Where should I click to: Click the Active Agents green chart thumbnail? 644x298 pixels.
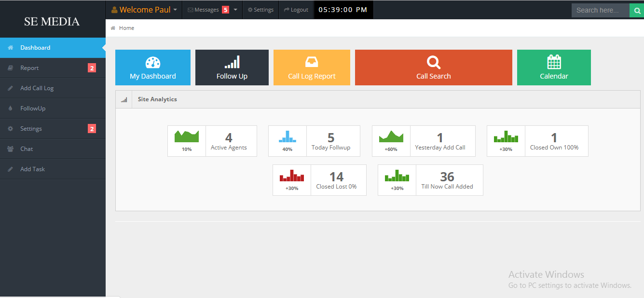(187, 136)
